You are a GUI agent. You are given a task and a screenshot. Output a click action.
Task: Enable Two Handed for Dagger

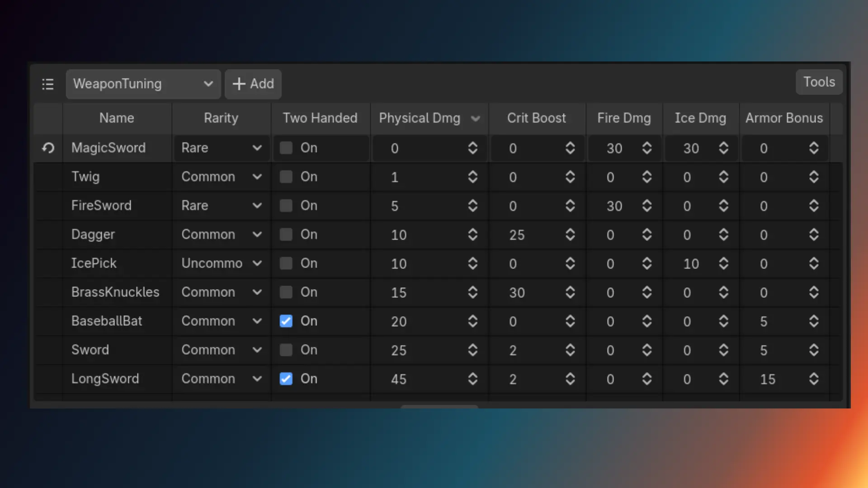click(x=286, y=235)
